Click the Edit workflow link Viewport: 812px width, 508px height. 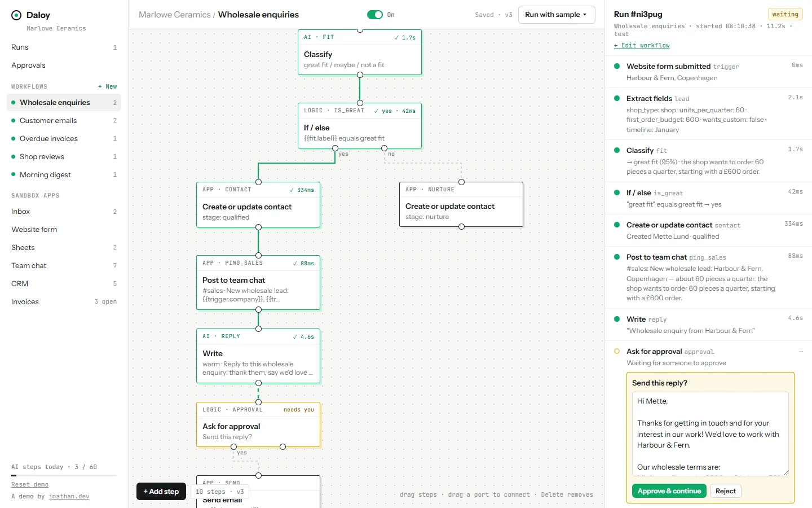(x=642, y=46)
